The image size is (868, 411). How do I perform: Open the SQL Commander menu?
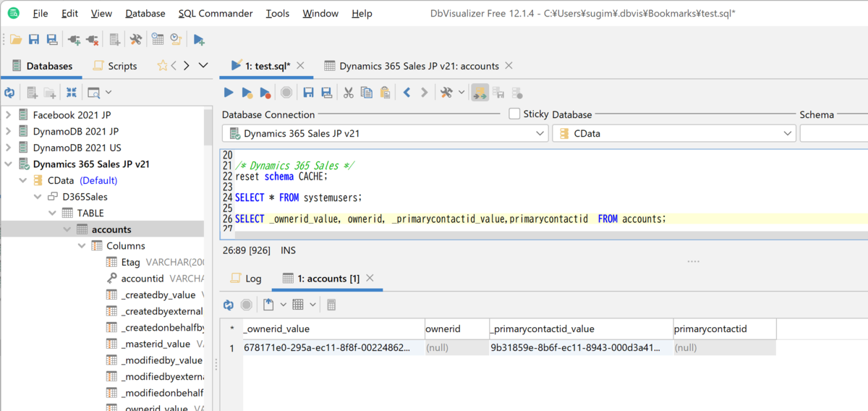(x=216, y=13)
